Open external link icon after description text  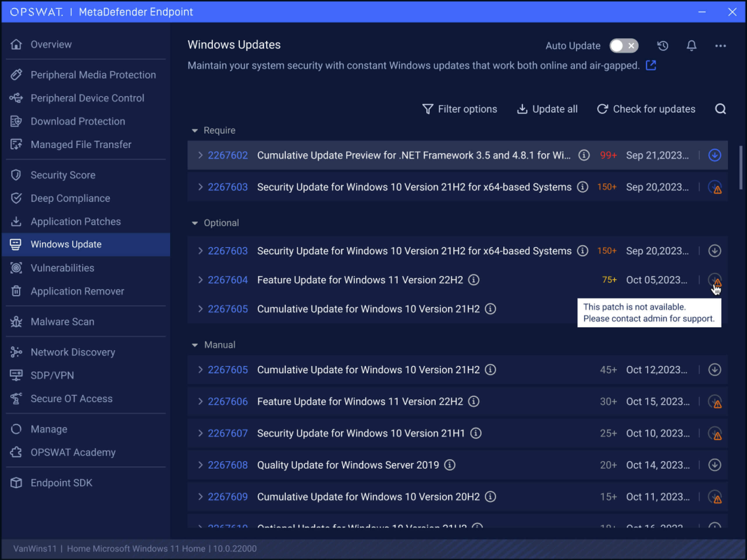pyautogui.click(x=651, y=65)
